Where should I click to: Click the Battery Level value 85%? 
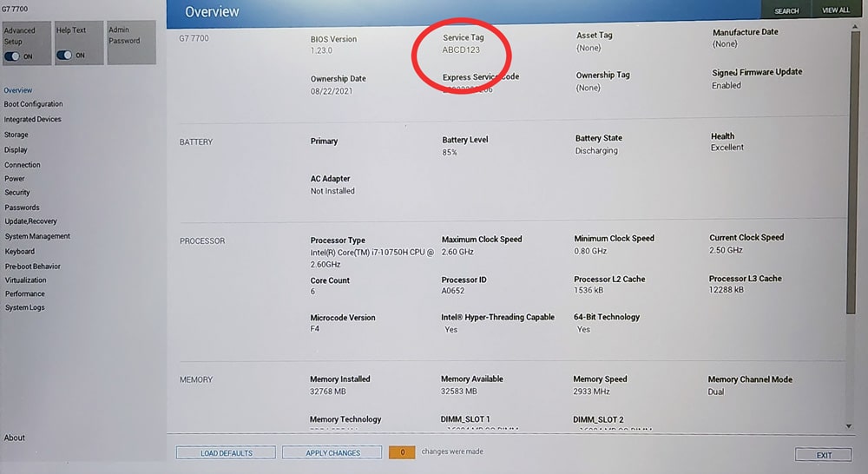click(x=450, y=152)
